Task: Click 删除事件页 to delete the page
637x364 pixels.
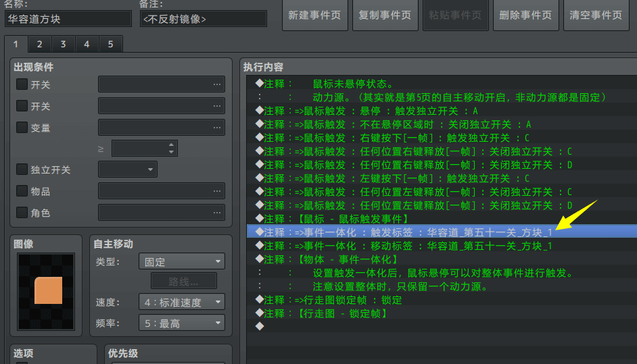Action: tap(525, 15)
